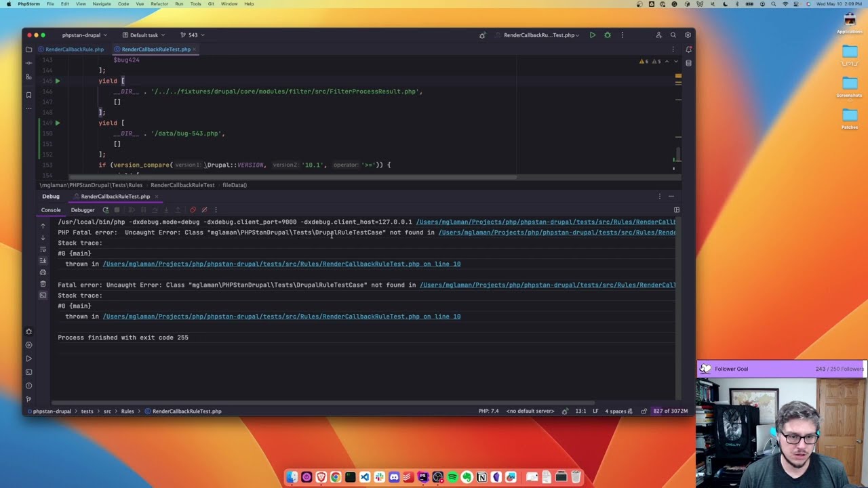Open Run tool window icon in left sidebar
Screen dimensions: 868x488
tap(28, 359)
